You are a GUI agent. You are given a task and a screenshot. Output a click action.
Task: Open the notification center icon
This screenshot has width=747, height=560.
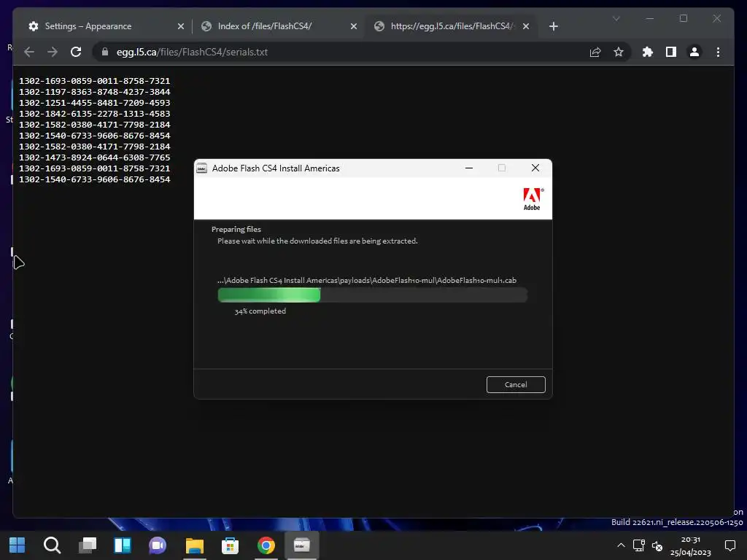tap(729, 545)
